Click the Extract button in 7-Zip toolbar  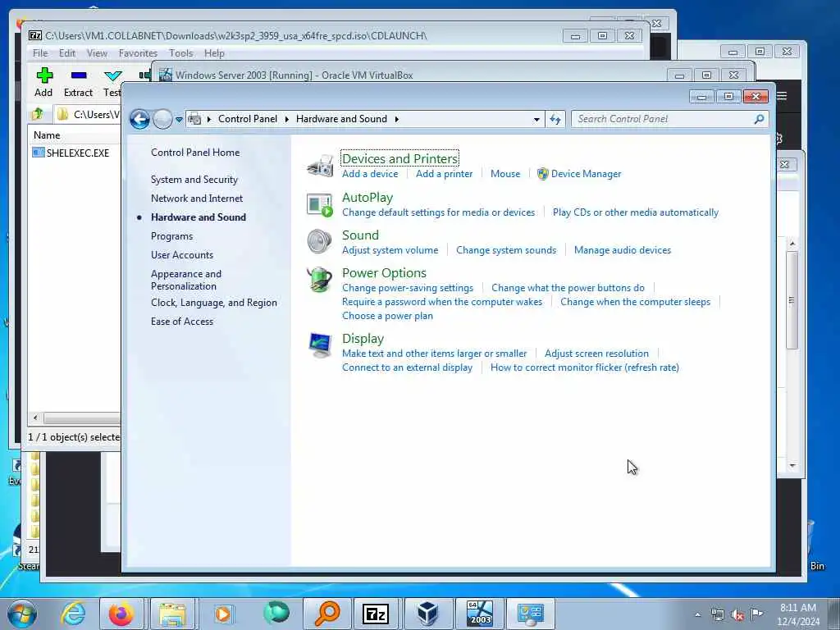pos(78,82)
